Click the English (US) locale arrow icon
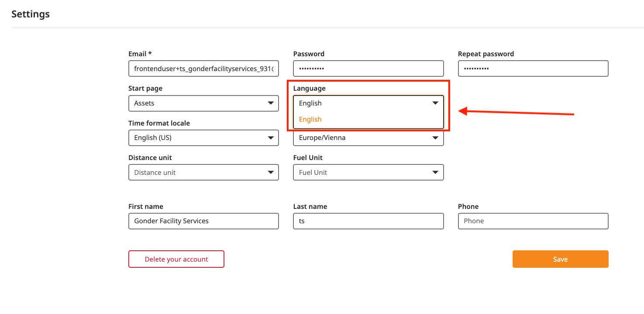The width and height of the screenshot is (644, 314). point(270,138)
